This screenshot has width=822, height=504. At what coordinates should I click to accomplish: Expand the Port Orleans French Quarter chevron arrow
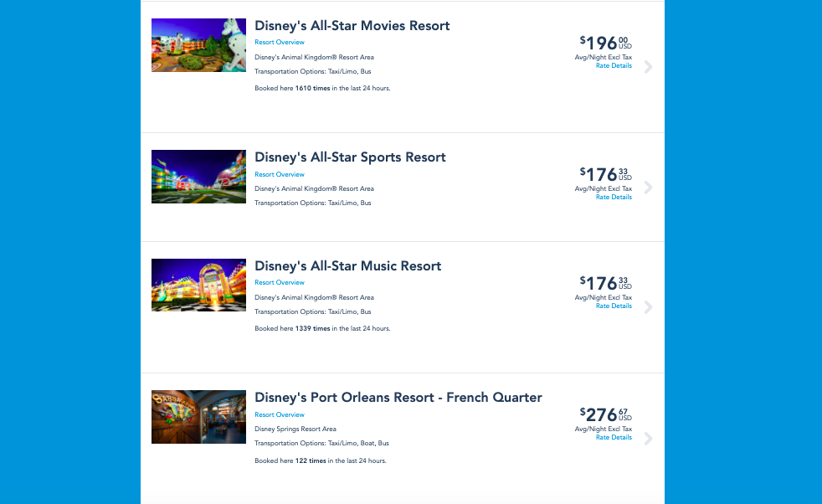click(648, 439)
